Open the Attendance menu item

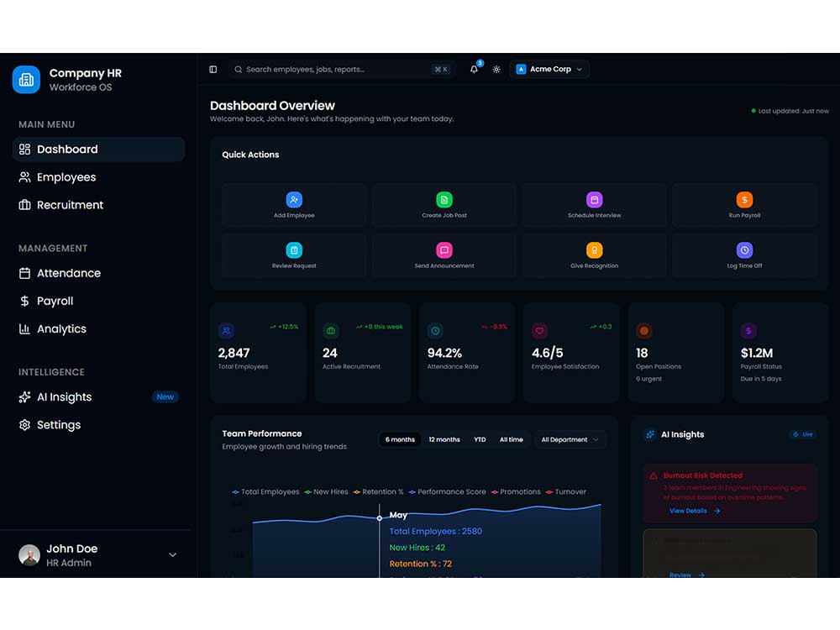click(98, 273)
